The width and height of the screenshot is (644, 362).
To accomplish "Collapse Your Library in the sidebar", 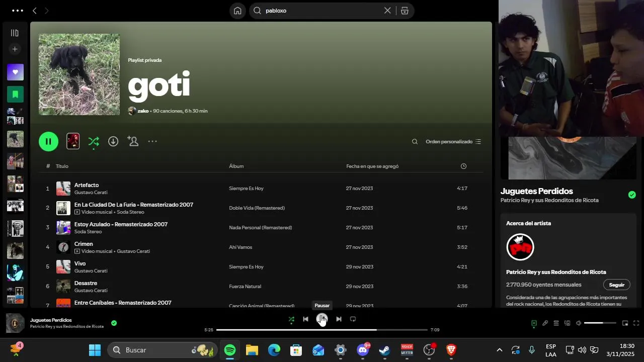I will pos(15,33).
